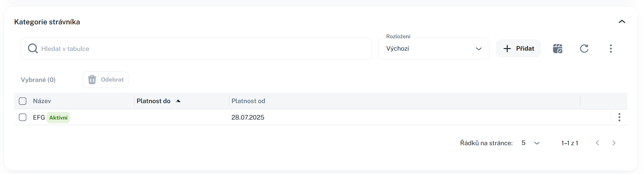
Task: Check the select-all checkbox in the header
Action: coord(23,101)
